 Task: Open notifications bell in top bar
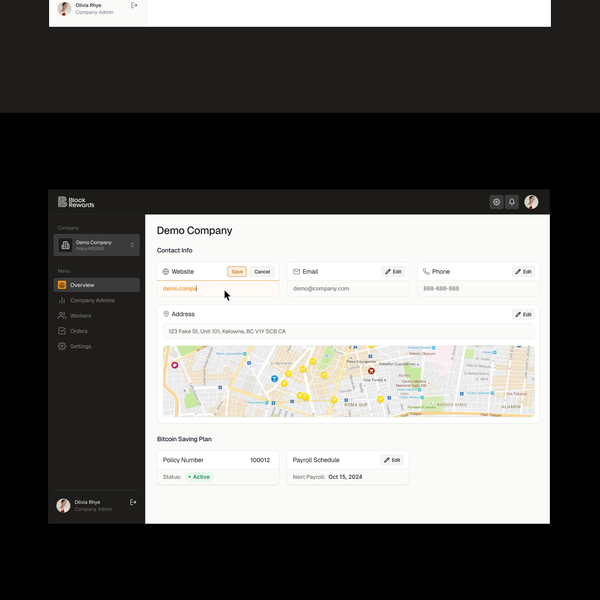point(512,202)
